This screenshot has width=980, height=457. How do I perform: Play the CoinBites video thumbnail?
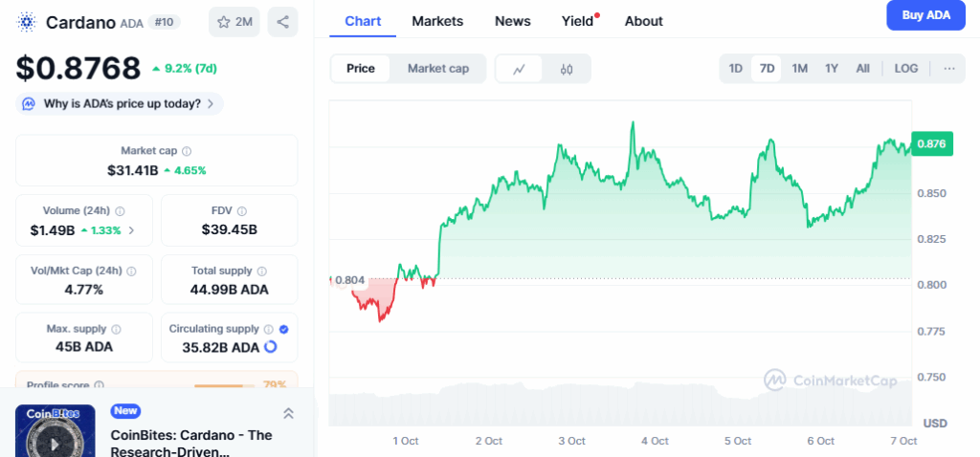click(x=55, y=435)
